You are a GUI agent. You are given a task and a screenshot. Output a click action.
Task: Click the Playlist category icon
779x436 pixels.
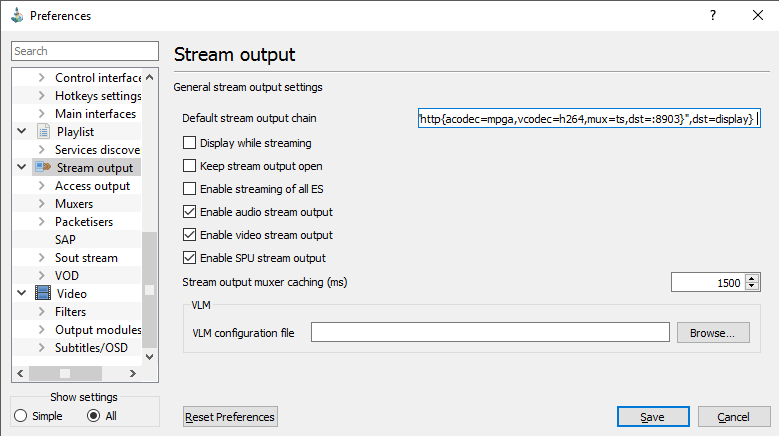[x=43, y=132]
